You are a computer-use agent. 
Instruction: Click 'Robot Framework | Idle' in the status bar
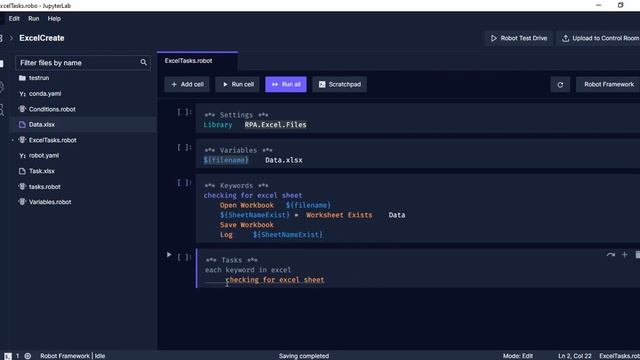coord(73,356)
